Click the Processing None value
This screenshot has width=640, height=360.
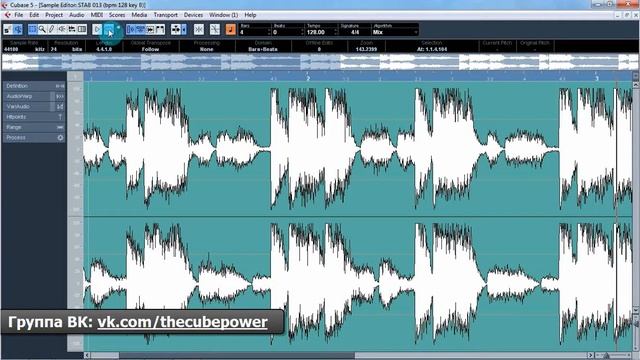pos(207,49)
